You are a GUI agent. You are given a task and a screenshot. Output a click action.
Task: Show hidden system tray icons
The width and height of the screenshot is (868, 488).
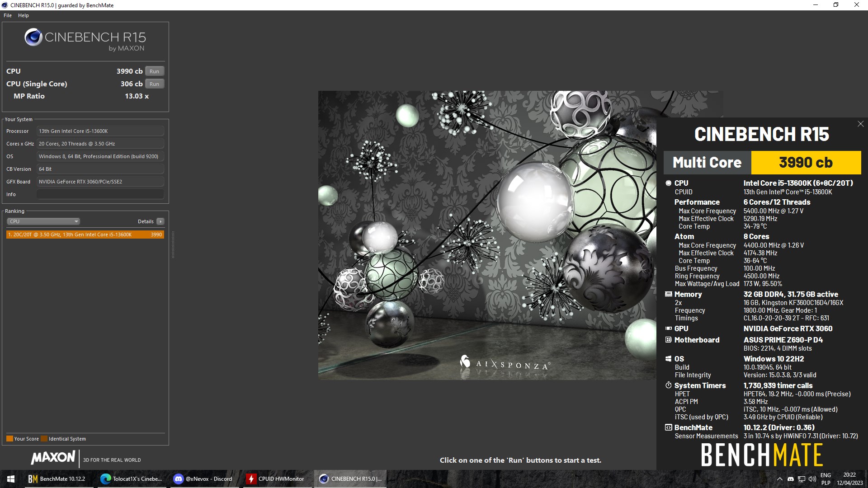[x=780, y=479]
